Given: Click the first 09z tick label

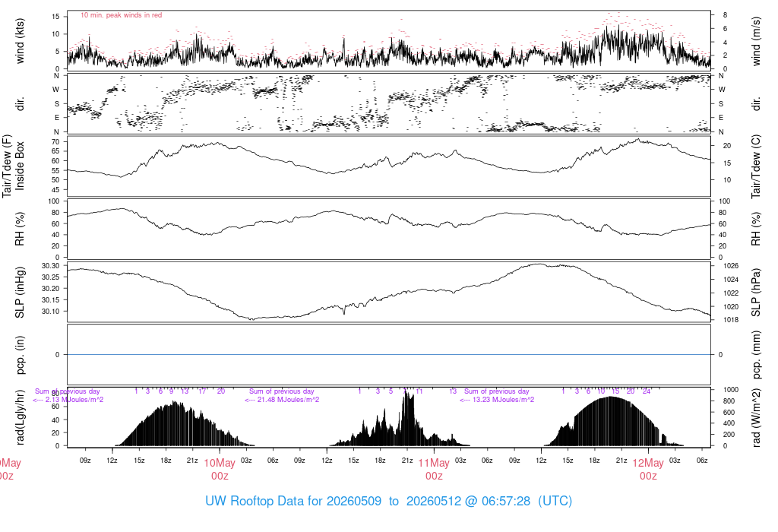Looking at the screenshot, I should point(85,461).
